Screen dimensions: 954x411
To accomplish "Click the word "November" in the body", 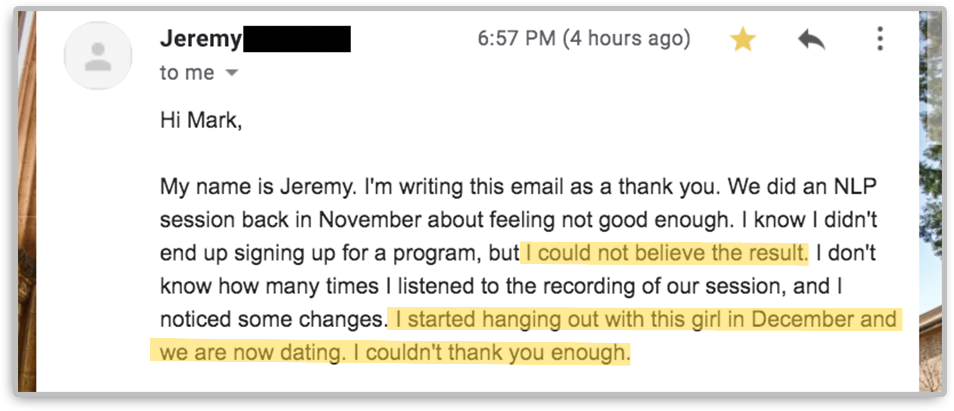I will tap(357, 219).
